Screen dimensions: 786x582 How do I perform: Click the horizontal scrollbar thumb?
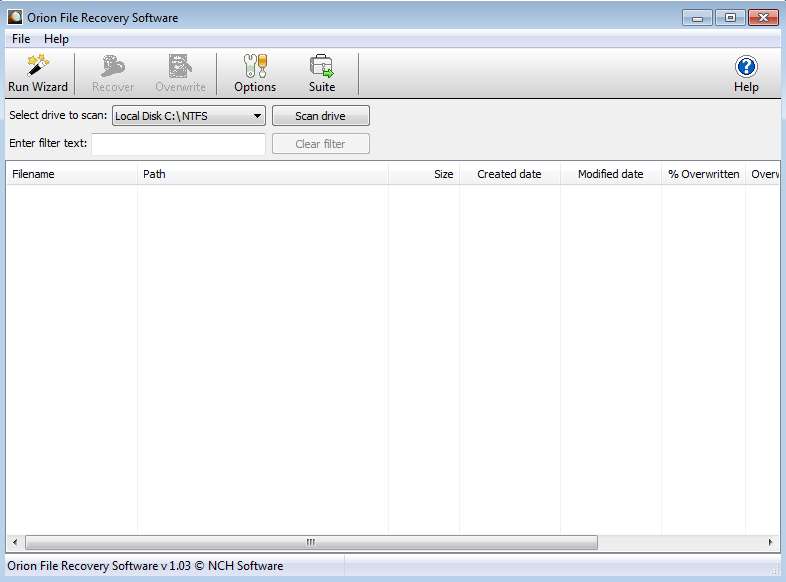311,542
